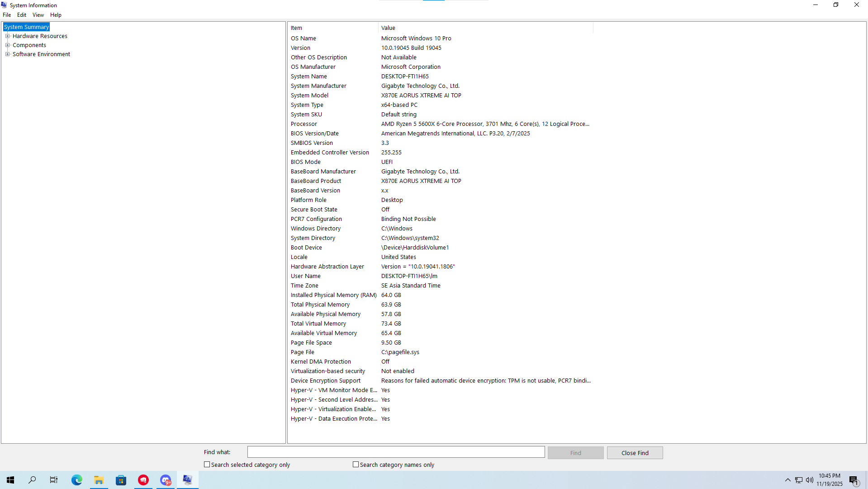Open the Edit menu

(x=22, y=15)
